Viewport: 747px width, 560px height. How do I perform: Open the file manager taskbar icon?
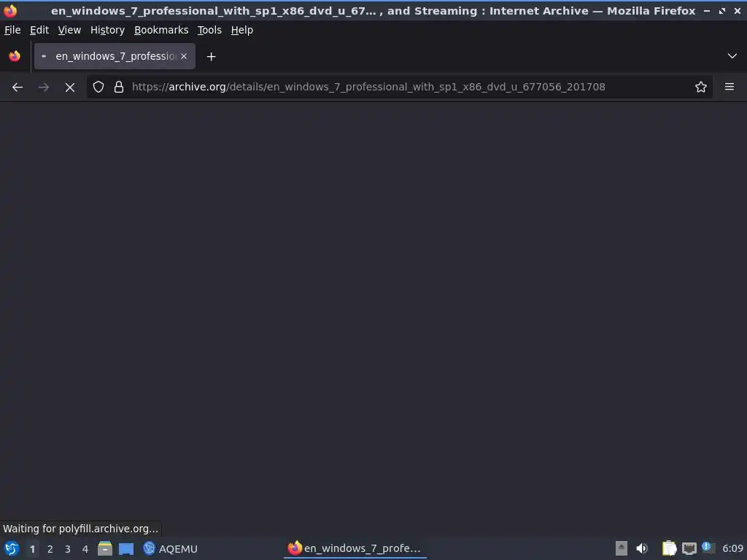tap(105, 548)
